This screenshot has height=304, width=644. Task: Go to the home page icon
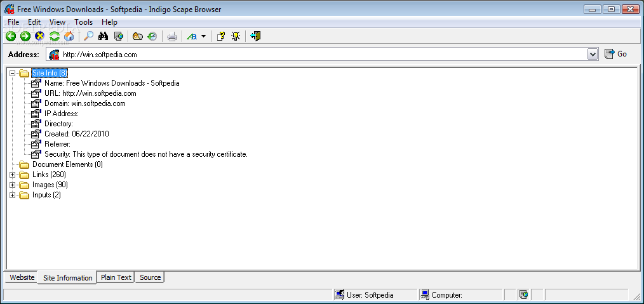(x=69, y=37)
